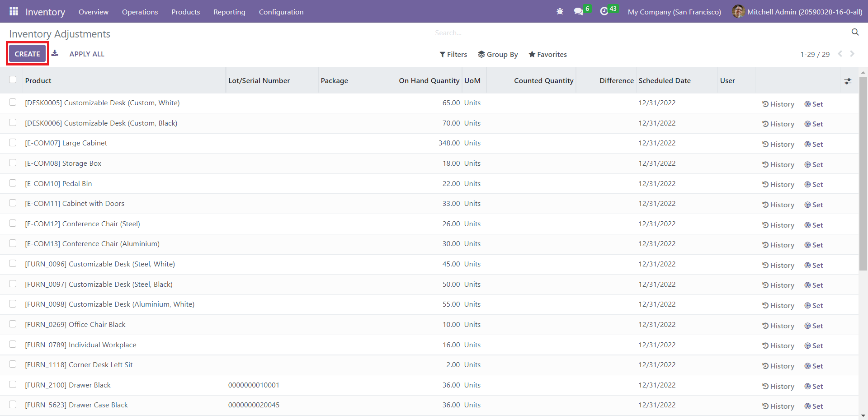The image size is (868, 420).
Task: Open History for Customizable Desk (Custom, White)
Action: coord(778,104)
